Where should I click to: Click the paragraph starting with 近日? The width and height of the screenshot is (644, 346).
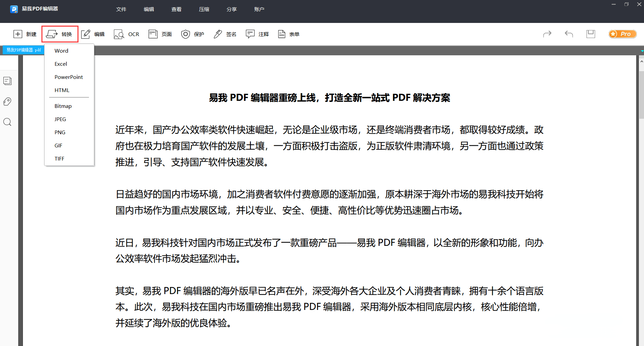pyautogui.click(x=329, y=251)
